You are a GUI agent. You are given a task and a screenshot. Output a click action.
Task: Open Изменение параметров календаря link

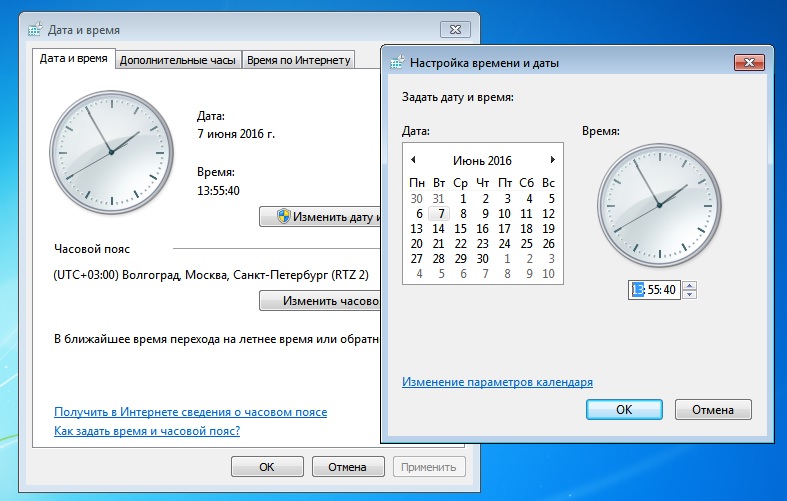point(497,382)
